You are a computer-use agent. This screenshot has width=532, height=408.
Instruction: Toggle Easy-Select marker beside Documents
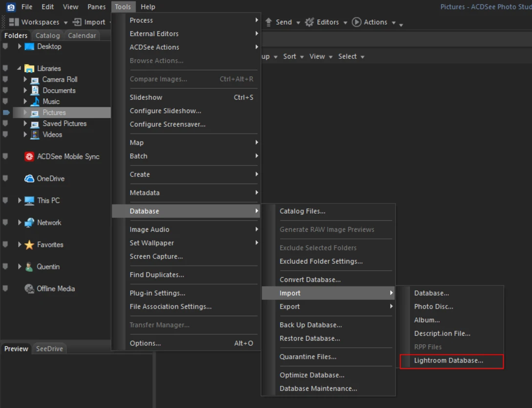[5, 90]
